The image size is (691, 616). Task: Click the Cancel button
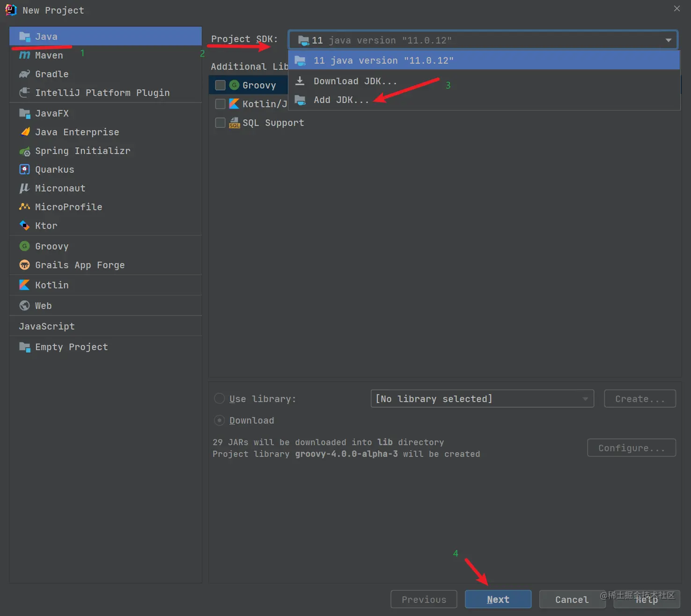point(572,599)
